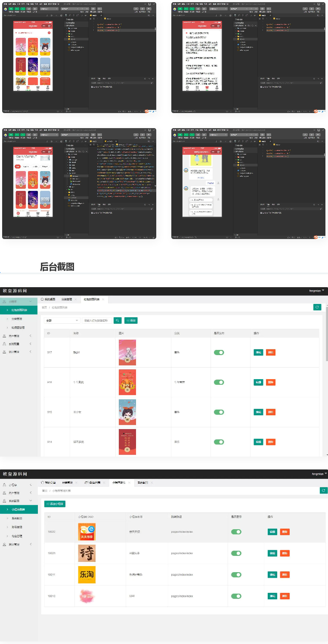Image resolution: width=328 pixels, height=644 pixels.
Task: Click the refresh icon in the lower admin panel
Action: click(x=324, y=490)
